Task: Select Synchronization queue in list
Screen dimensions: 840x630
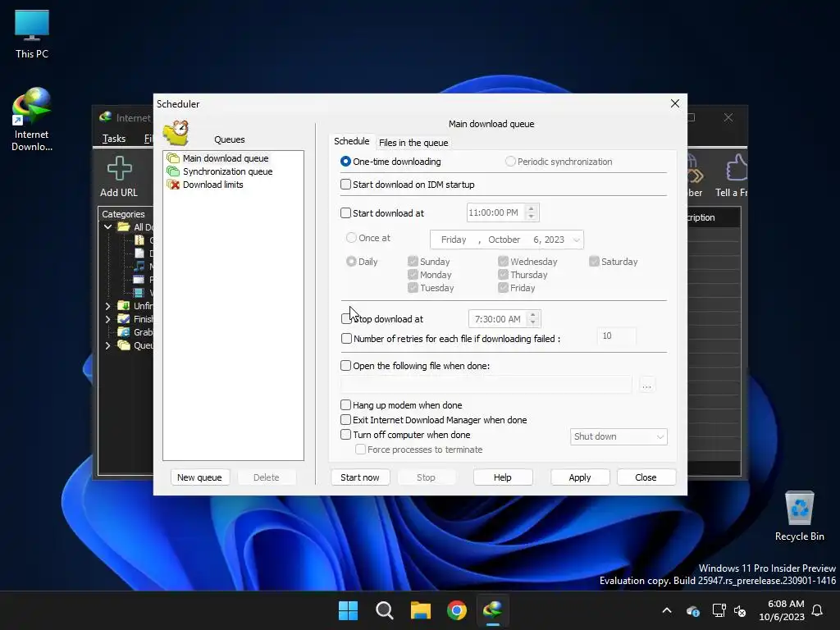Action: point(228,171)
